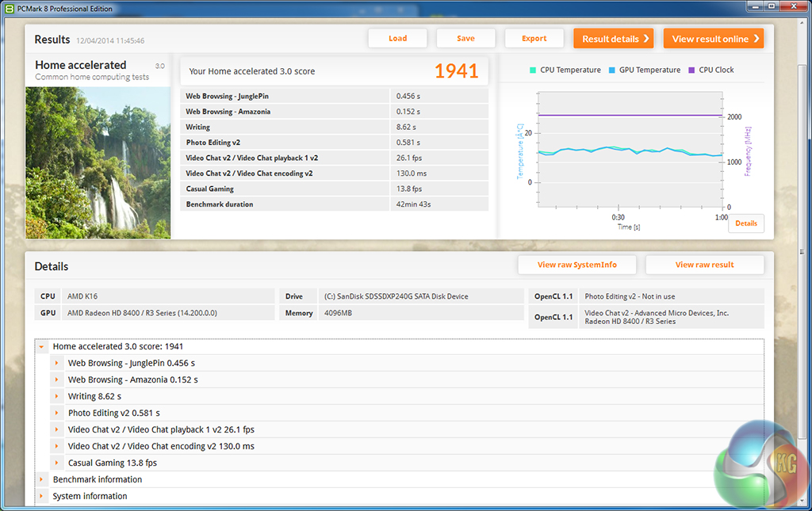Open the chart Details button
This screenshot has width=812, height=511.
[745, 223]
